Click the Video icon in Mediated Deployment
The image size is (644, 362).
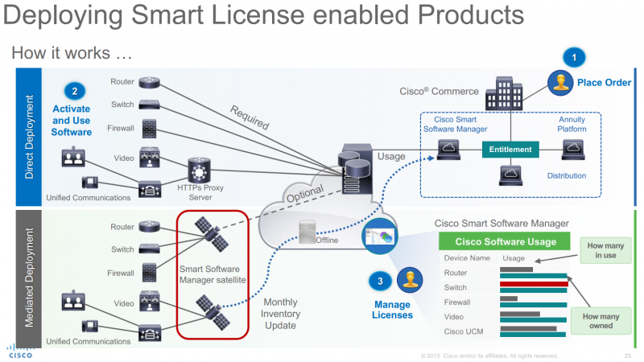150,302
